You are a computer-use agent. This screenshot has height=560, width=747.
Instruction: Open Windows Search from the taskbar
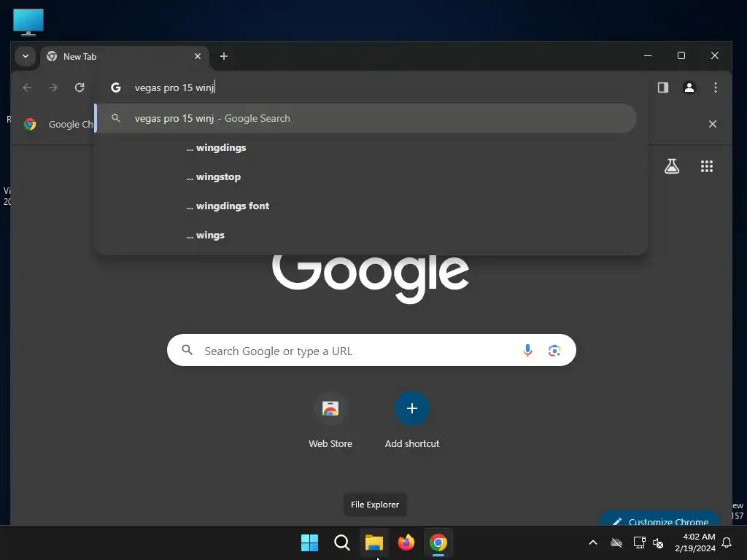pos(341,542)
